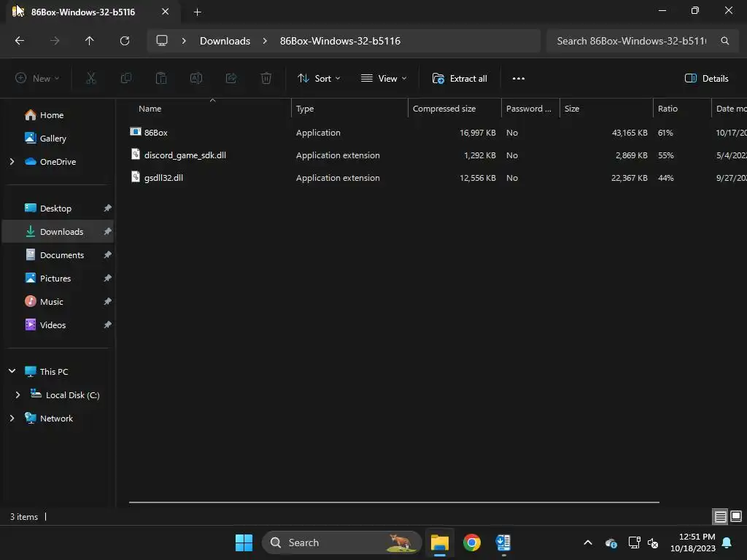
Task: Click the Copy icon in toolbar
Action: tap(125, 78)
